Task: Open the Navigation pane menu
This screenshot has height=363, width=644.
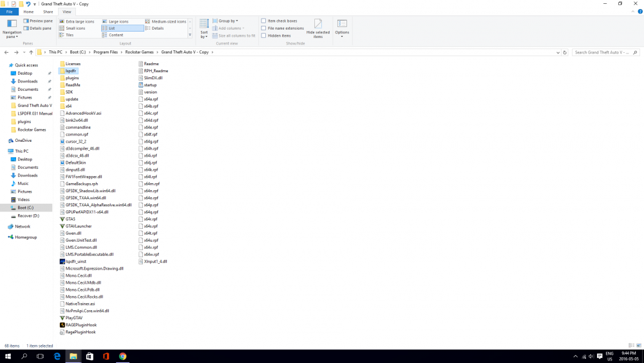Action: click(x=12, y=28)
